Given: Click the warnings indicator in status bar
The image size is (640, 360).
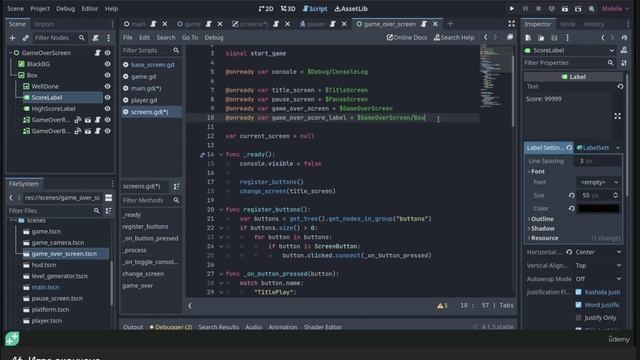Looking at the screenshot, I should 442,305.
